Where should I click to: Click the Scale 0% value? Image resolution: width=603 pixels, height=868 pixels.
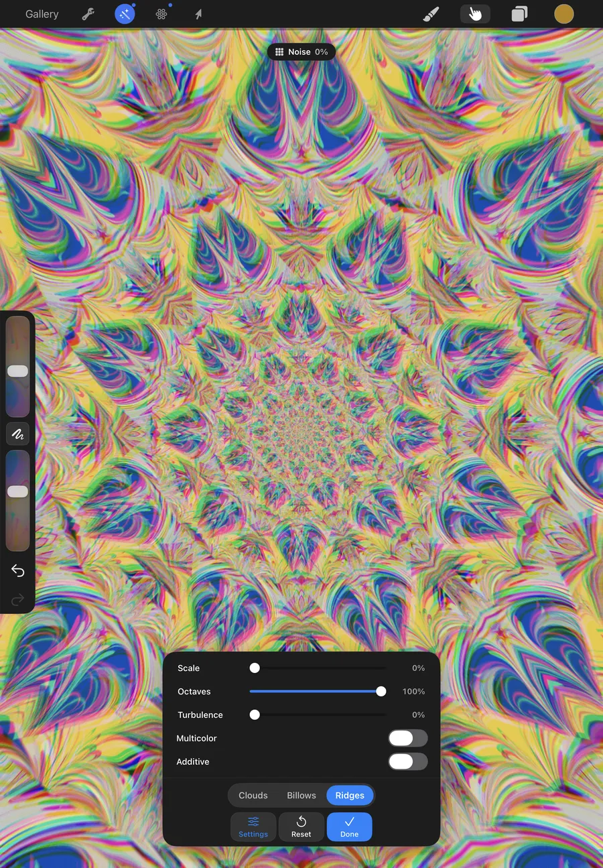click(418, 668)
